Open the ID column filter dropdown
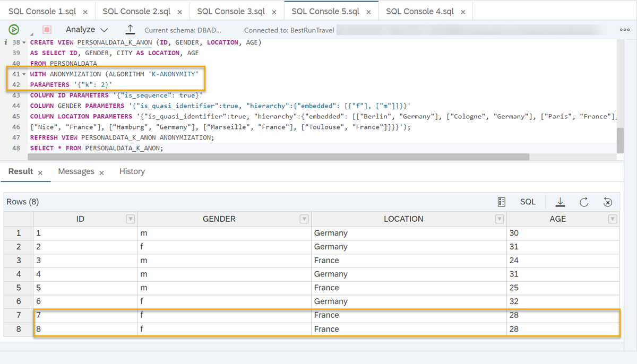Image resolution: width=637 pixels, height=364 pixels. coord(130,219)
